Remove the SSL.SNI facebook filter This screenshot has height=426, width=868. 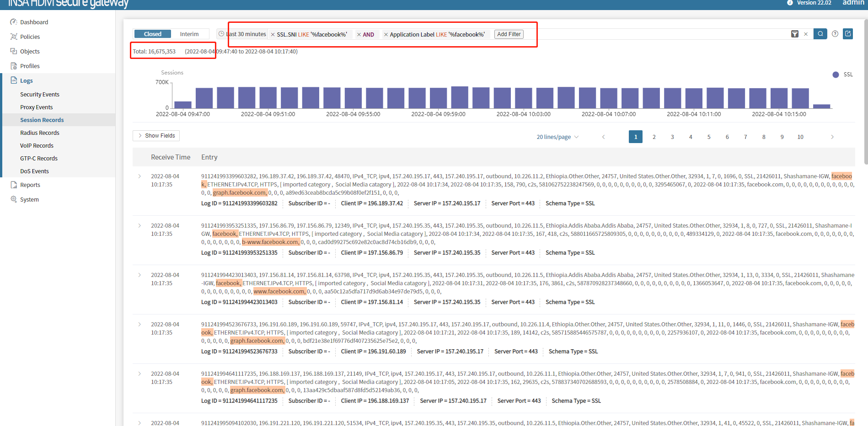273,35
